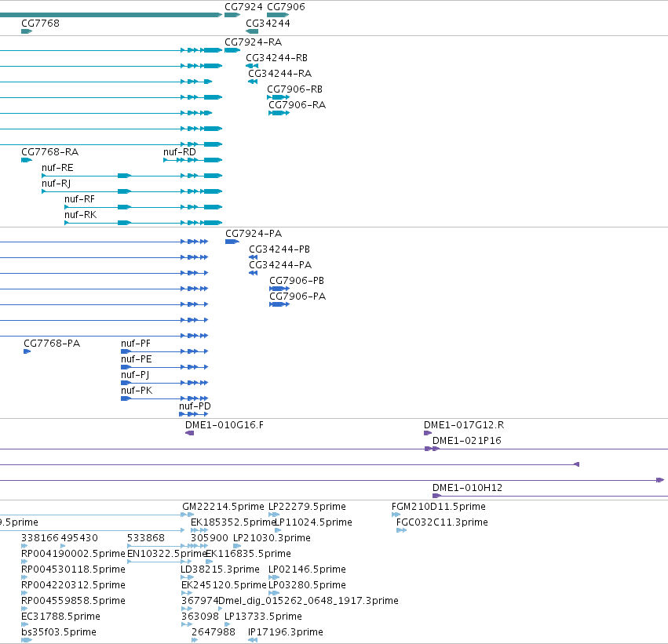Click the CG7924 gene label
The image size is (668, 644).
(x=243, y=7)
